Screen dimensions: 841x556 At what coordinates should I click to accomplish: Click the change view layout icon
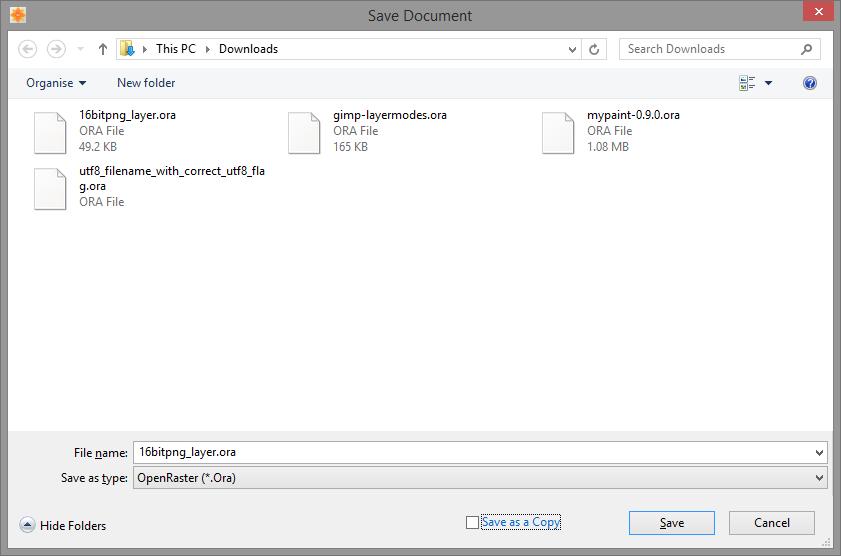coord(747,83)
